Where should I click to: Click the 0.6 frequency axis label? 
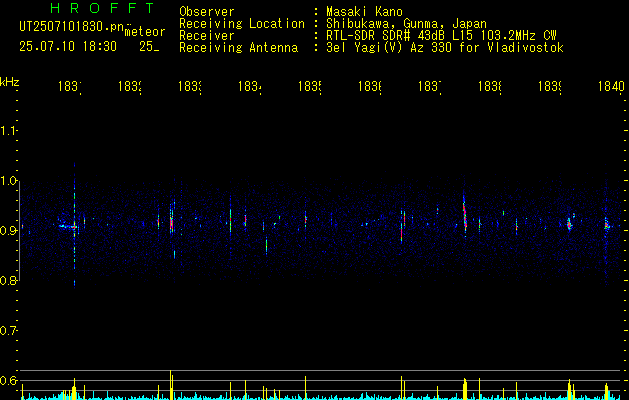(8, 380)
